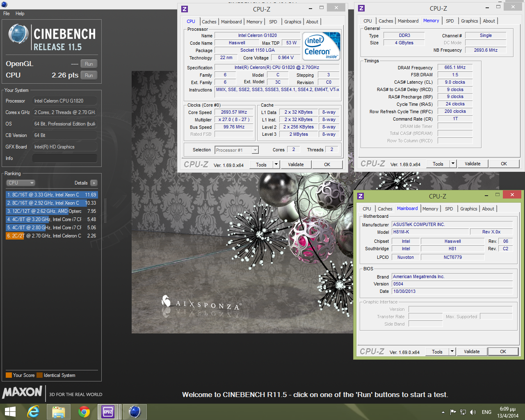Open Action Center flag tray icon

click(x=453, y=412)
